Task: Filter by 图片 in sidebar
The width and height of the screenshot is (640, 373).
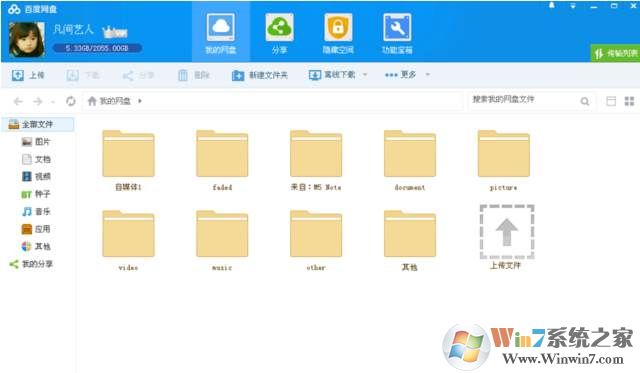Action: (x=36, y=142)
